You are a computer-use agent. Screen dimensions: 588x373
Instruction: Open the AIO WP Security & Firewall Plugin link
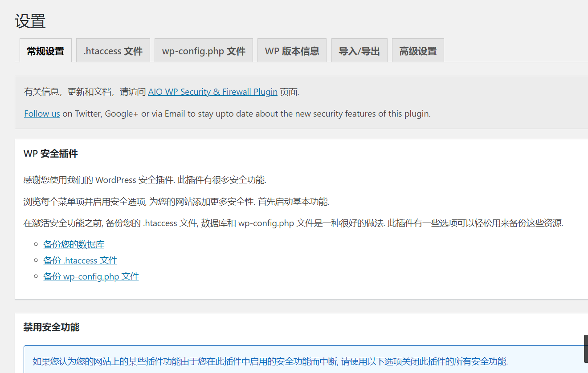212,92
